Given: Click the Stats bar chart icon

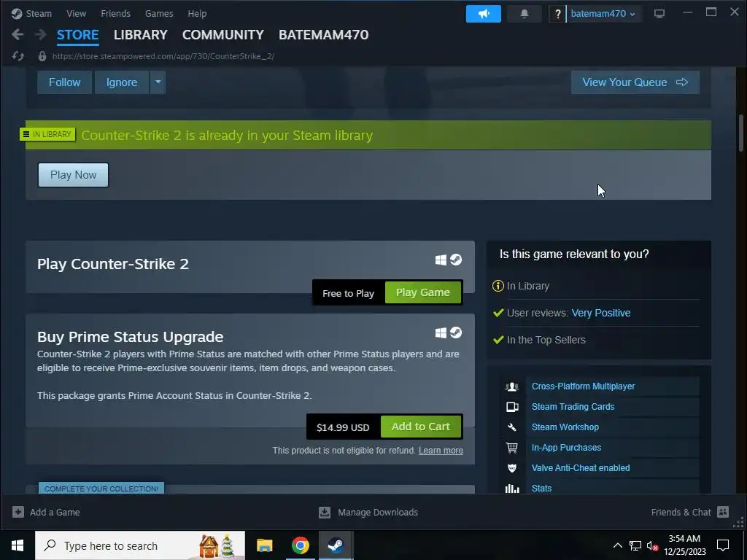Looking at the screenshot, I should (511, 489).
